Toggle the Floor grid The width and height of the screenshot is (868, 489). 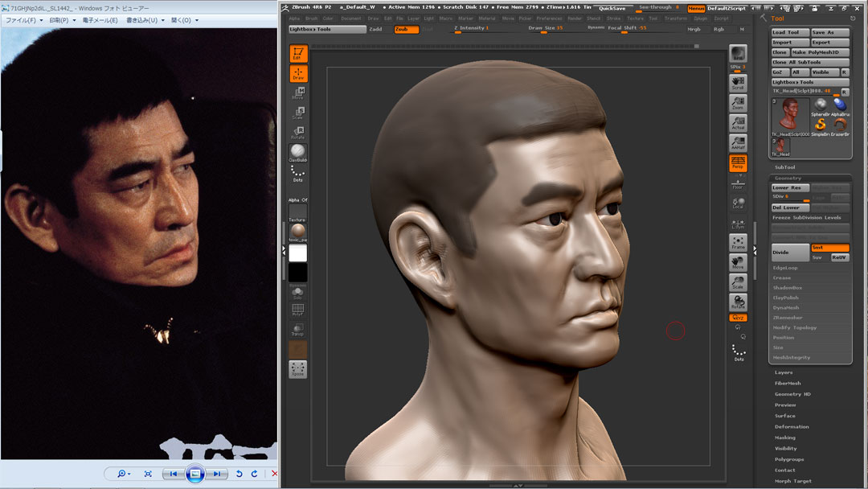[738, 183]
